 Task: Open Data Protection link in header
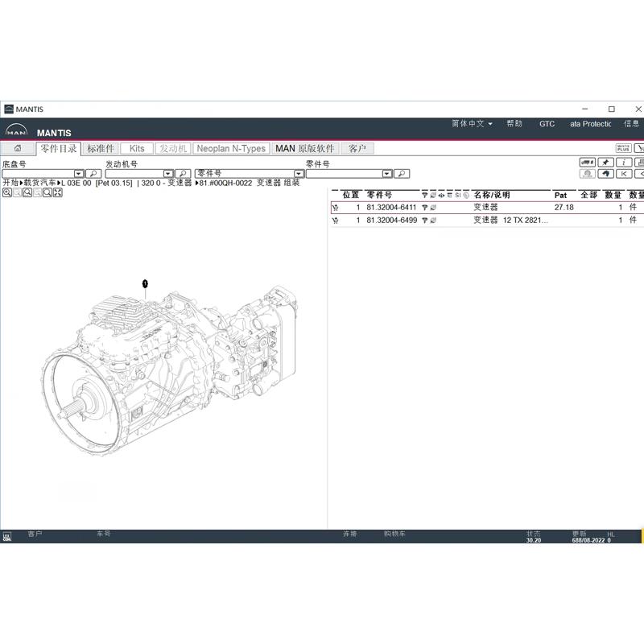tap(590, 124)
